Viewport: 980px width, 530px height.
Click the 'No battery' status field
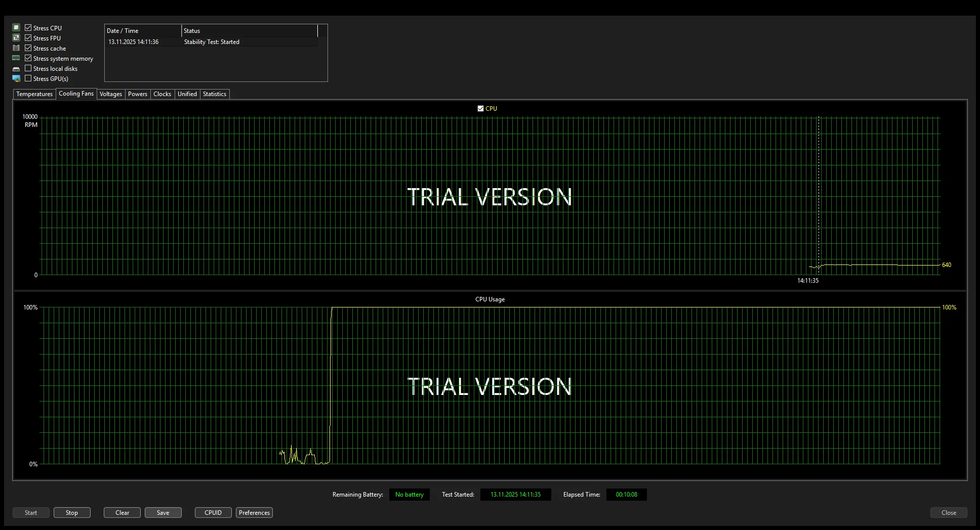[410, 495]
